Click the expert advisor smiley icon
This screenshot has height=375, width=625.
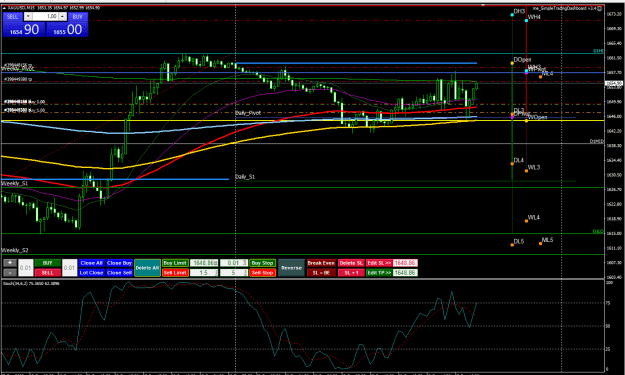point(599,8)
